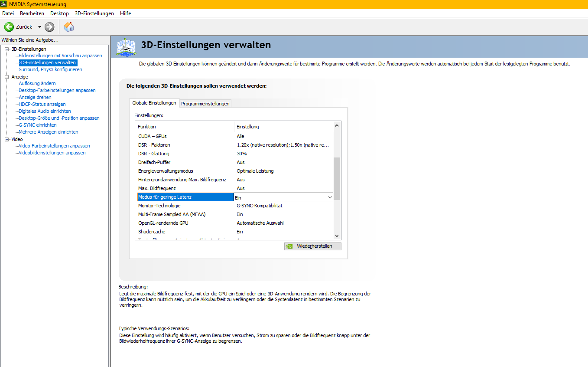The width and height of the screenshot is (588, 367).
Task: Click the NVIDIA icon in the title bar
Action: tap(4, 4)
